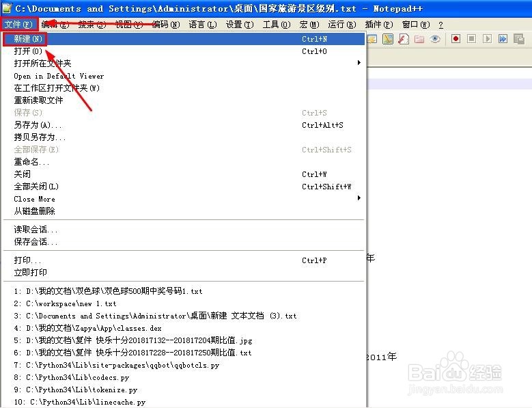Select 从磁盘删除 entry

pyautogui.click(x=184, y=211)
